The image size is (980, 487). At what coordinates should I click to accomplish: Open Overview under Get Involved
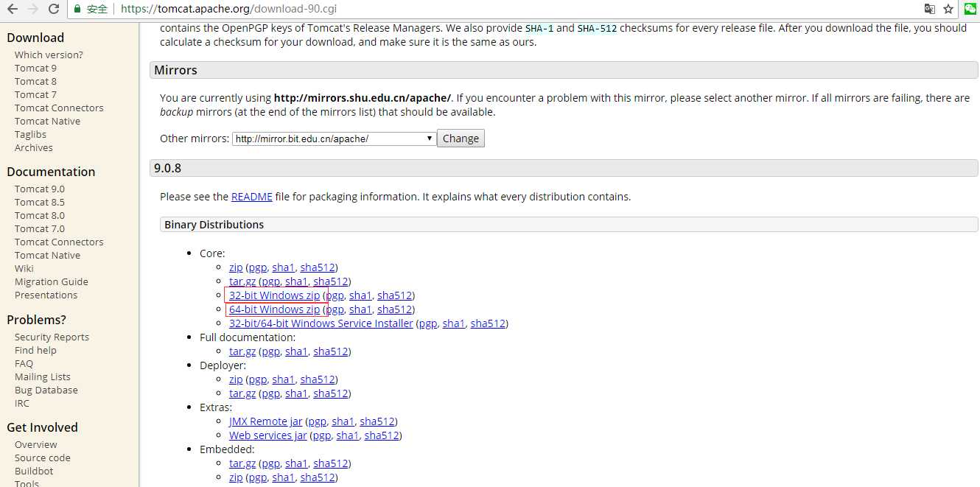(x=35, y=444)
